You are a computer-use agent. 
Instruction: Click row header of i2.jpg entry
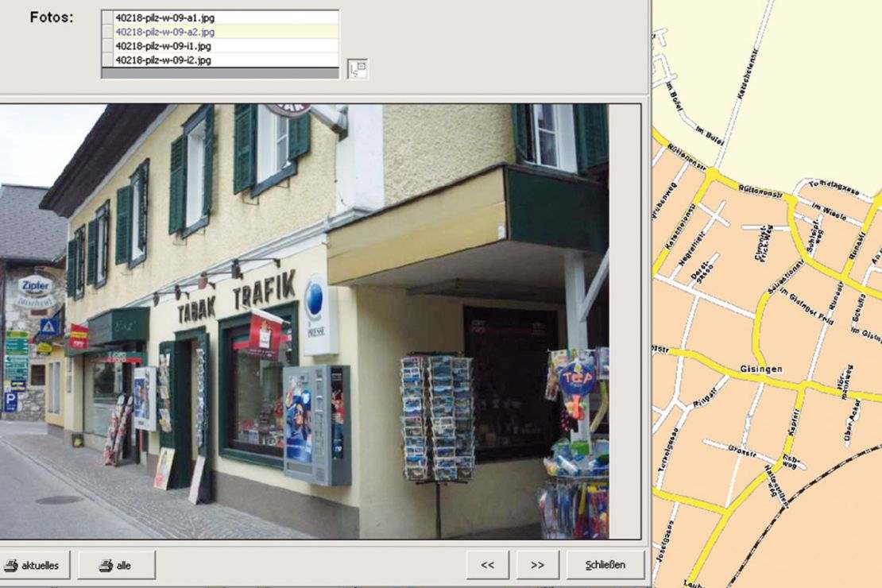click(107, 60)
